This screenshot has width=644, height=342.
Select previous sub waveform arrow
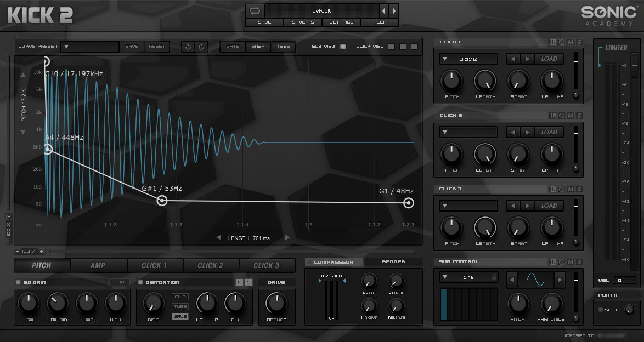point(512,280)
